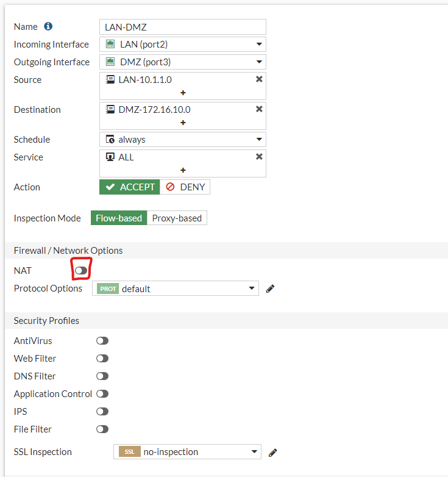This screenshot has width=448, height=477.
Task: Click the SSL badge in SSL Inspection
Action: pyautogui.click(x=130, y=452)
